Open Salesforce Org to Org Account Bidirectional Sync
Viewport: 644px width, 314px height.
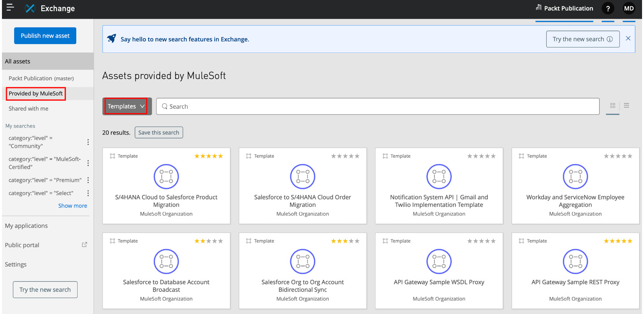[x=302, y=286]
